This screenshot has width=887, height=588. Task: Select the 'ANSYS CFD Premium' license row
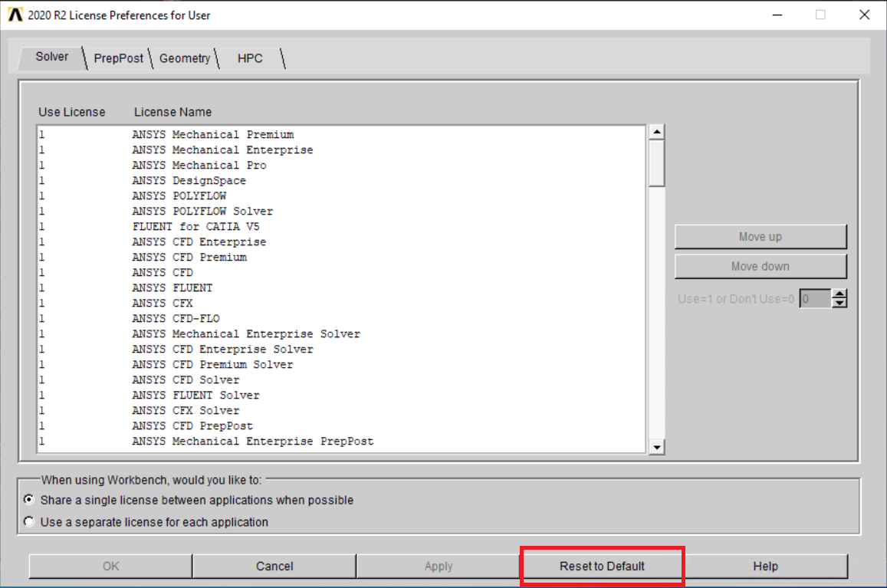(341, 257)
